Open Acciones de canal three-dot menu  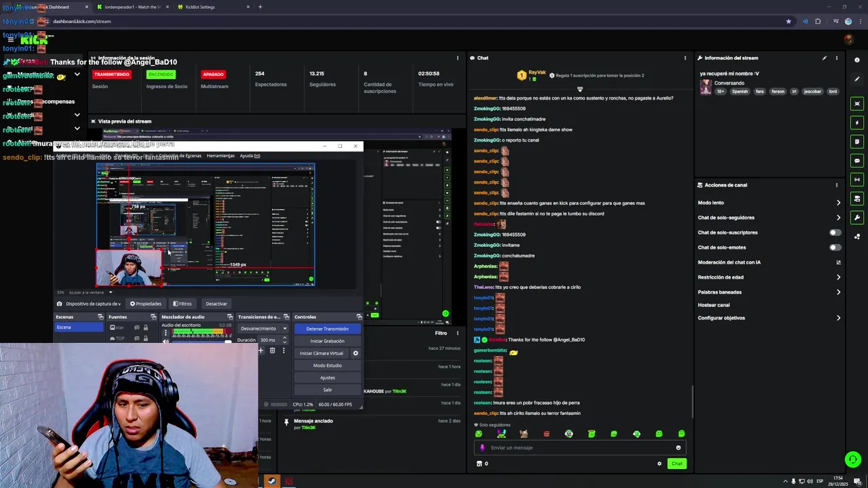pyautogui.click(x=837, y=185)
